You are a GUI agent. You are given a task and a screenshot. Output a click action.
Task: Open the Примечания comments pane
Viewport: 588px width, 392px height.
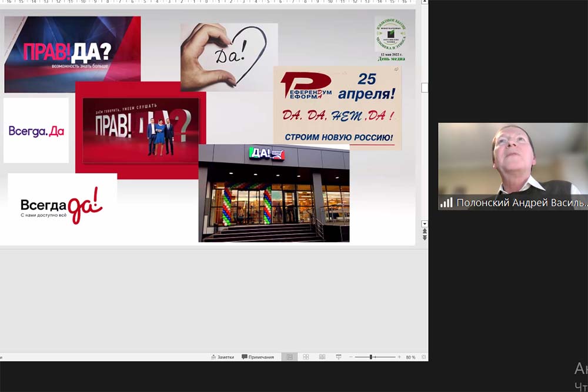pos(258,357)
